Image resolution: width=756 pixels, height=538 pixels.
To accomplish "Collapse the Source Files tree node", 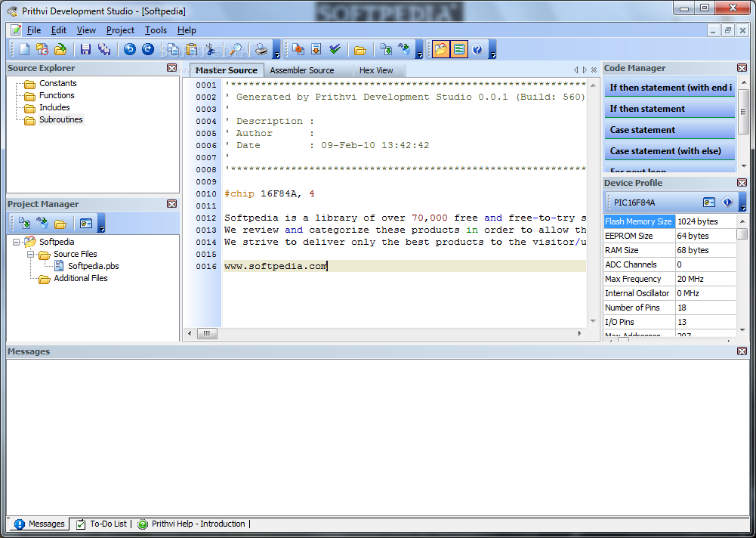I will click(30, 254).
